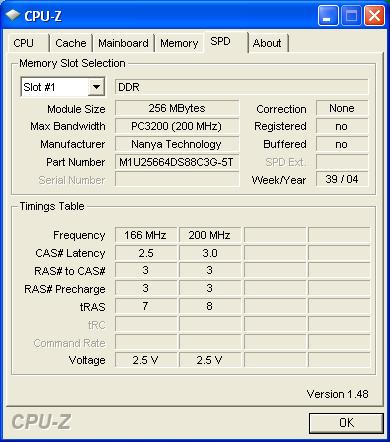The height and width of the screenshot is (442, 390).
Task: Select the SPD tab
Action: click(226, 42)
